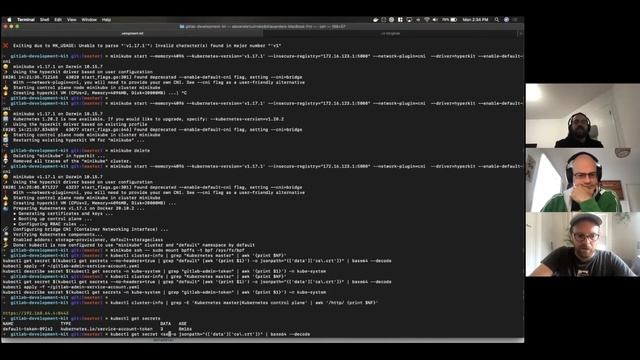
Task: Open the Help menu
Action: [106, 20]
